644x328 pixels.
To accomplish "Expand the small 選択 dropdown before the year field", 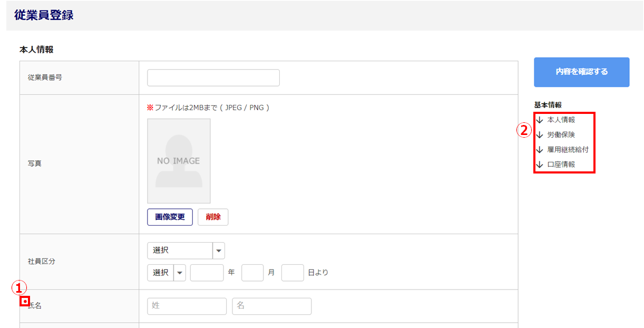I will [x=167, y=273].
